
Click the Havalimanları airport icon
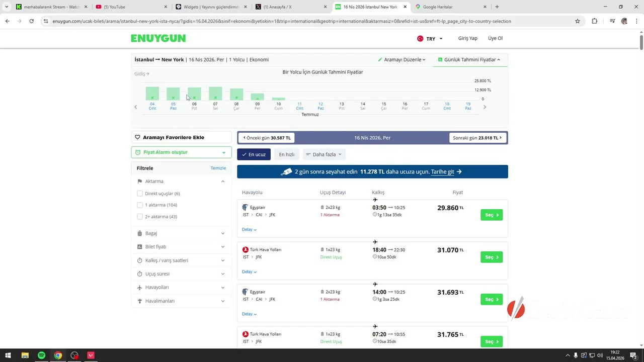(x=140, y=301)
